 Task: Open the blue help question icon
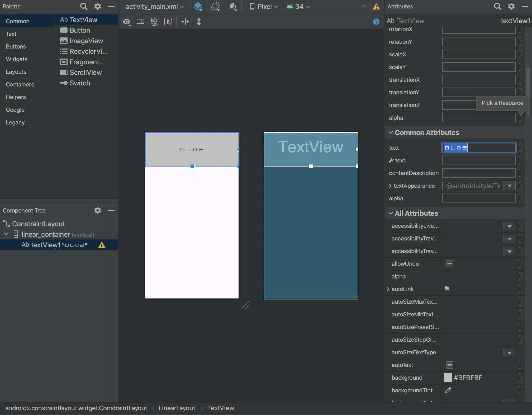coord(376,22)
